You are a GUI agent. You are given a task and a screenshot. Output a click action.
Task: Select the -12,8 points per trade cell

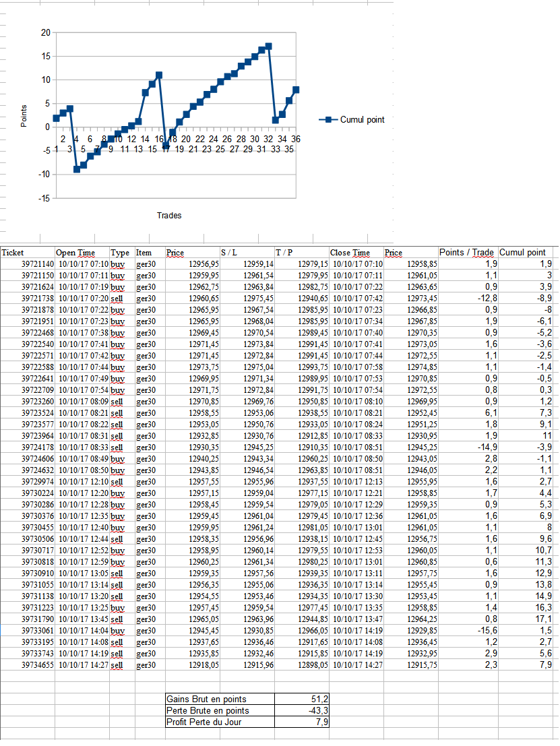pos(468,299)
